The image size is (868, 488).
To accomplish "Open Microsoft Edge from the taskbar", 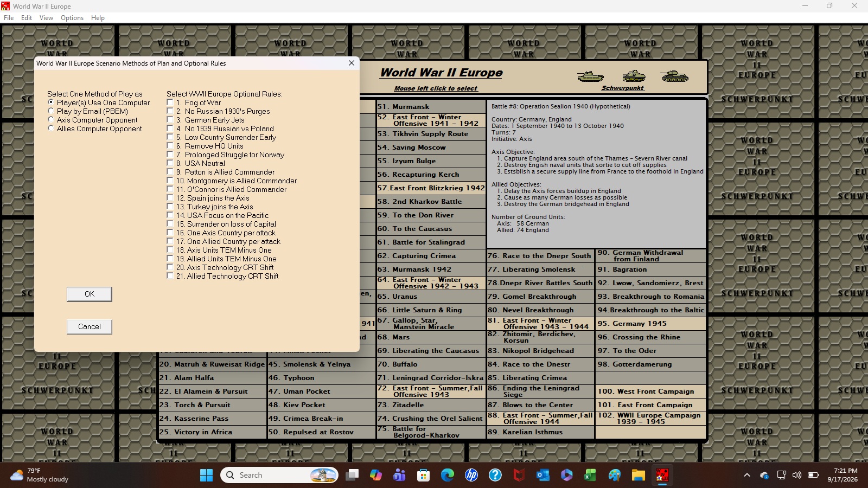I will click(448, 475).
